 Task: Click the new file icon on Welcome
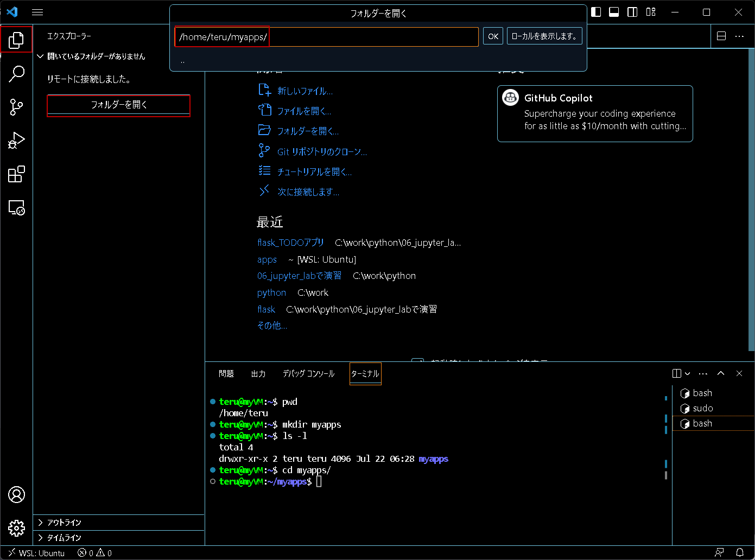point(264,90)
